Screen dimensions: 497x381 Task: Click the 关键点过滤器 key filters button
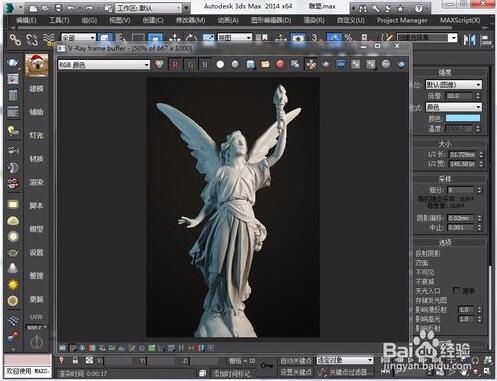pos(348,371)
